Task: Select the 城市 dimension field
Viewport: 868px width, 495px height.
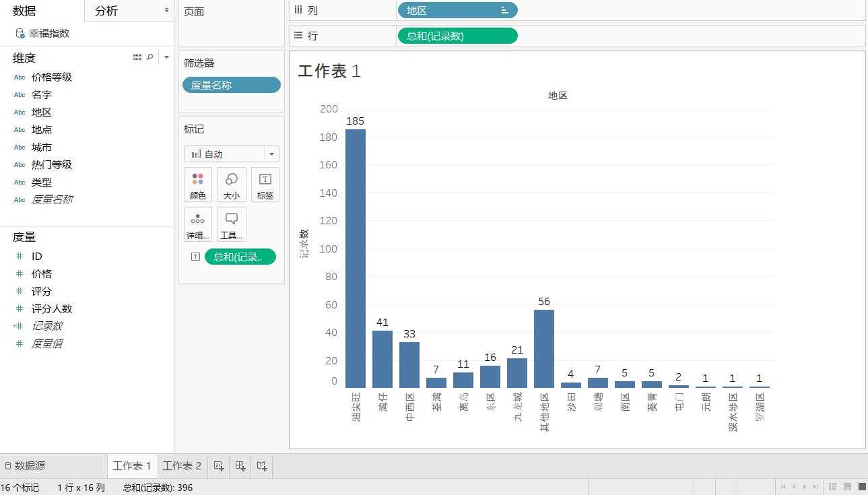Action: (42, 147)
